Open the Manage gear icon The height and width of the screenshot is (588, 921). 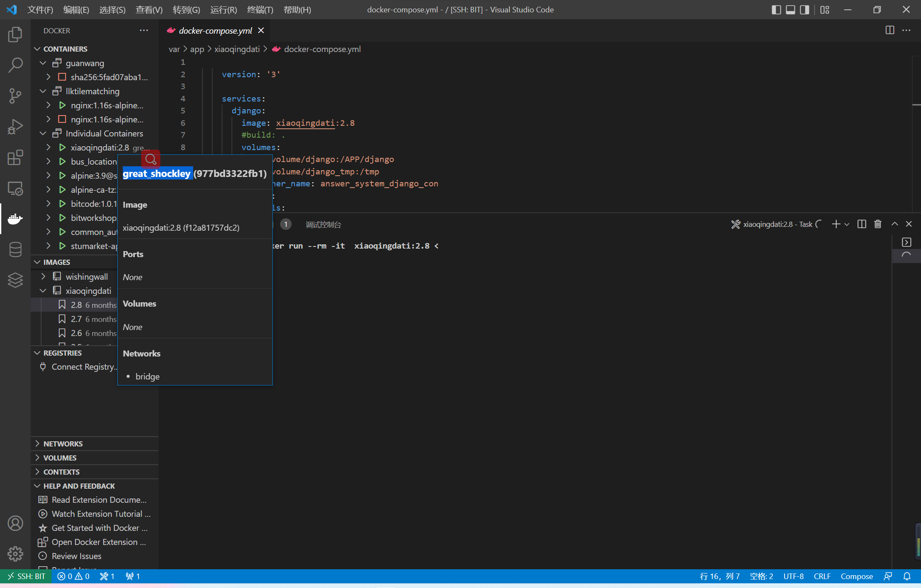pyautogui.click(x=15, y=554)
